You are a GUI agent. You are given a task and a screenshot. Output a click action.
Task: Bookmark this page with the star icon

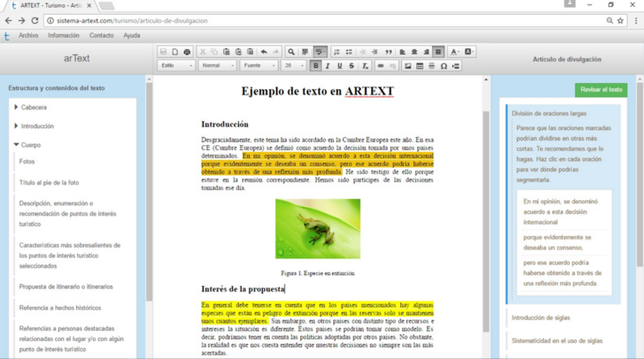(620, 20)
